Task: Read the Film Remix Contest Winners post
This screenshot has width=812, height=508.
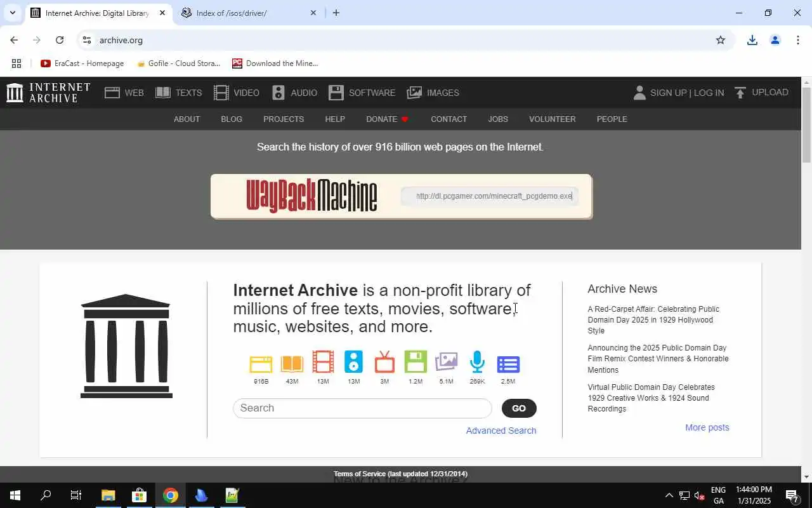Action: tap(658, 359)
